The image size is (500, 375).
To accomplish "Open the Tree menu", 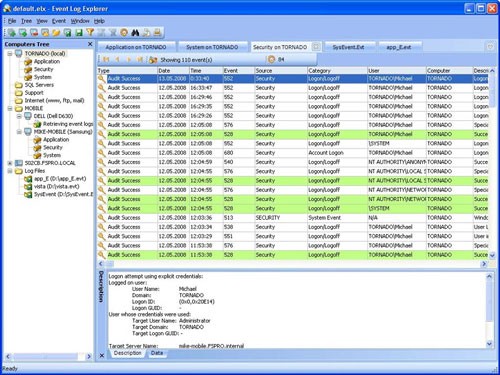I will [x=26, y=21].
